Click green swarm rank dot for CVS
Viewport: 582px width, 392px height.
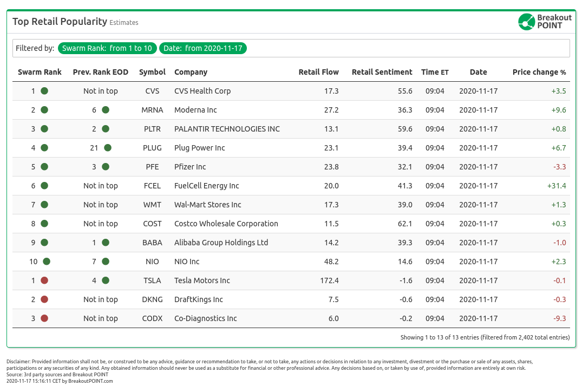tap(44, 91)
